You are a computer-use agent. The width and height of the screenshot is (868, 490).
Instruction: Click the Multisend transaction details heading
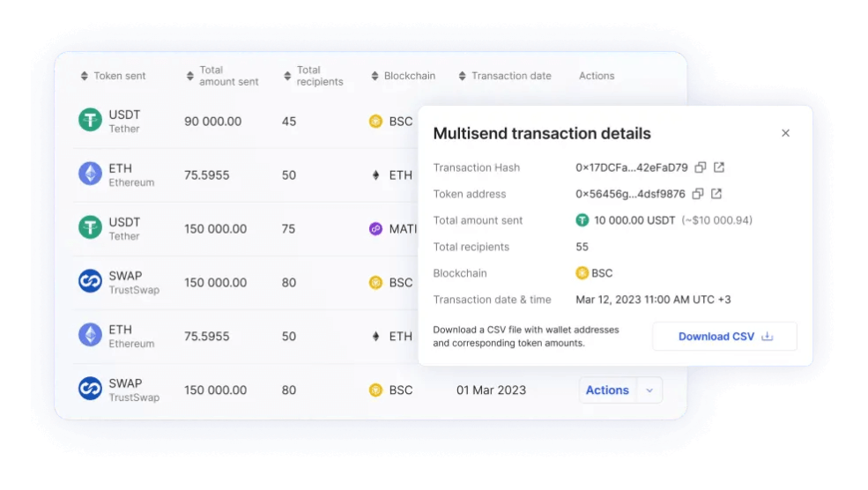point(542,133)
